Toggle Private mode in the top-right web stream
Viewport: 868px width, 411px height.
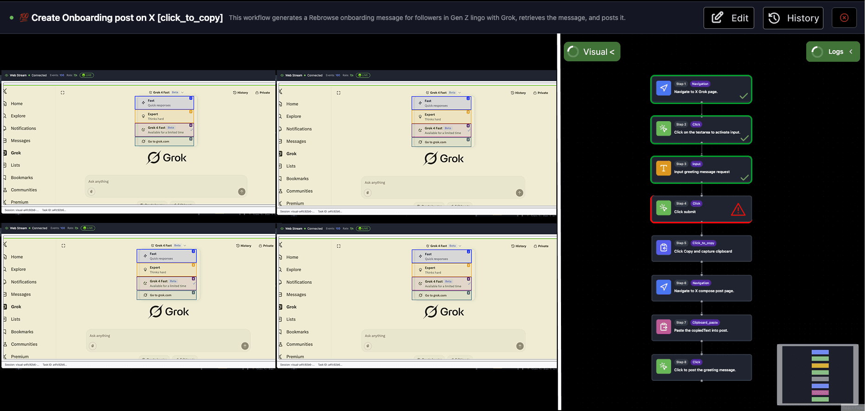[541, 93]
